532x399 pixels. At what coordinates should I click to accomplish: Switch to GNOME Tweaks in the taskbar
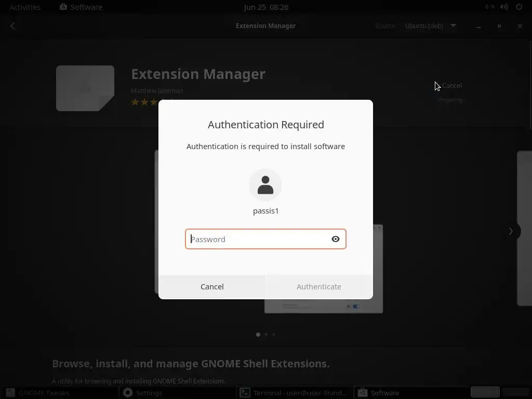click(x=59, y=393)
